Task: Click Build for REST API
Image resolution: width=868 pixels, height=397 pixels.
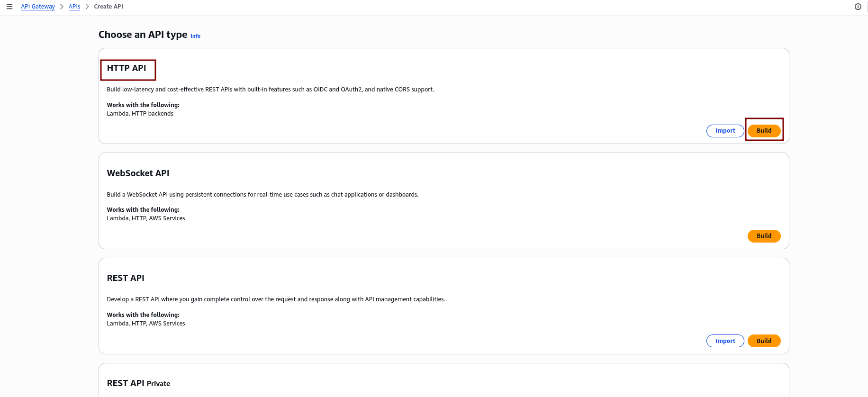Action: pos(764,341)
